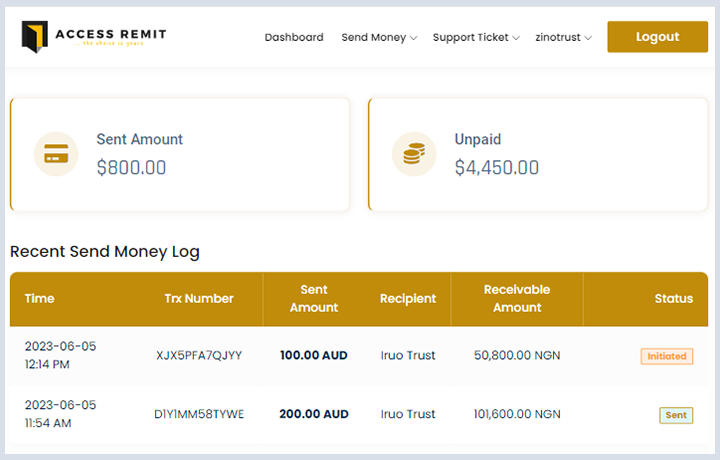720x460 pixels.
Task: Click the Access Remit logo
Action: click(x=94, y=36)
